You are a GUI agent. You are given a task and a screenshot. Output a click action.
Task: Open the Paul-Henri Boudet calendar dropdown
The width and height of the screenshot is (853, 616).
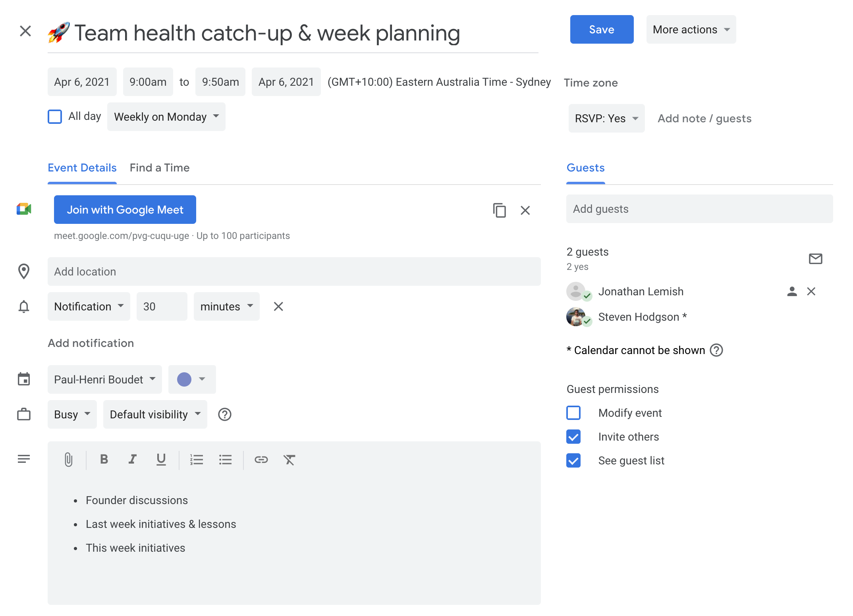pos(105,379)
